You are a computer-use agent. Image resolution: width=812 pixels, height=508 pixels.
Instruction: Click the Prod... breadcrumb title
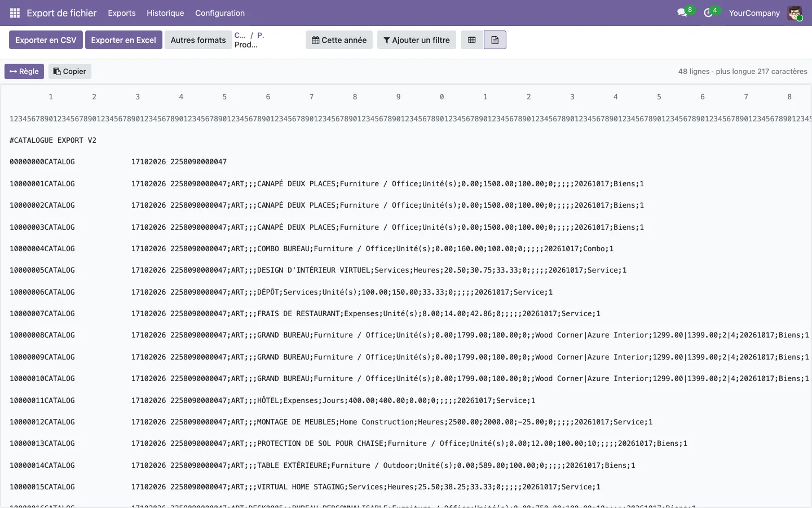coord(246,45)
